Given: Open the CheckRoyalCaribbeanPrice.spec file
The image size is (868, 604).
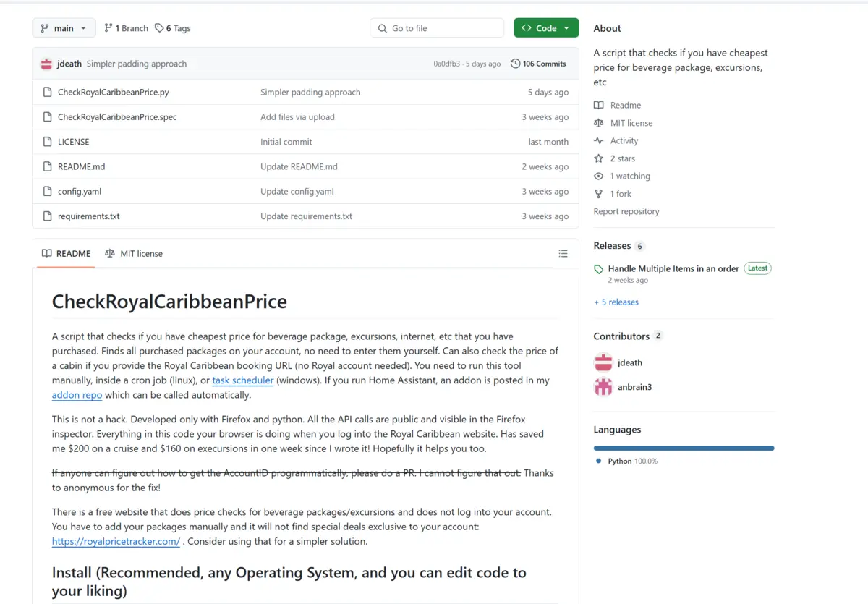Looking at the screenshot, I should point(117,116).
